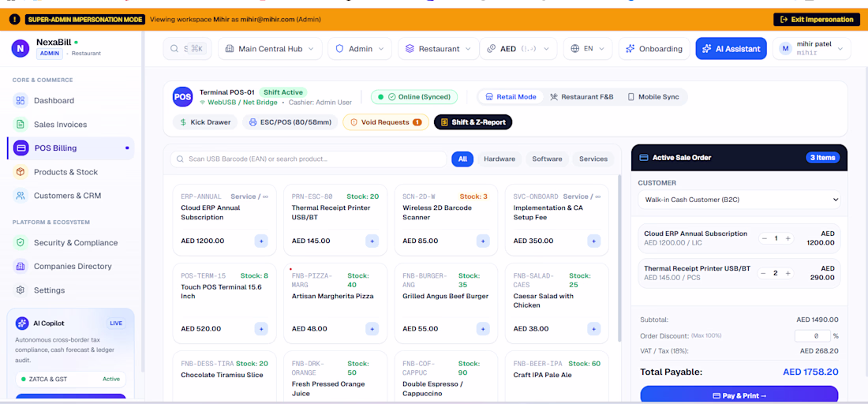Click the 3 Items badge on Active Sale Order
Screen dimensions: 868x404
(x=822, y=158)
